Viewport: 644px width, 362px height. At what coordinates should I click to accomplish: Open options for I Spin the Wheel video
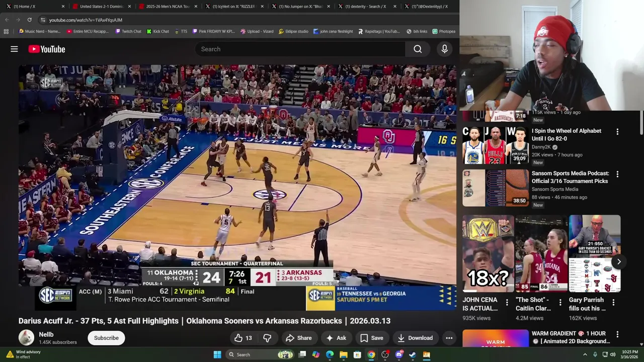coord(617,132)
